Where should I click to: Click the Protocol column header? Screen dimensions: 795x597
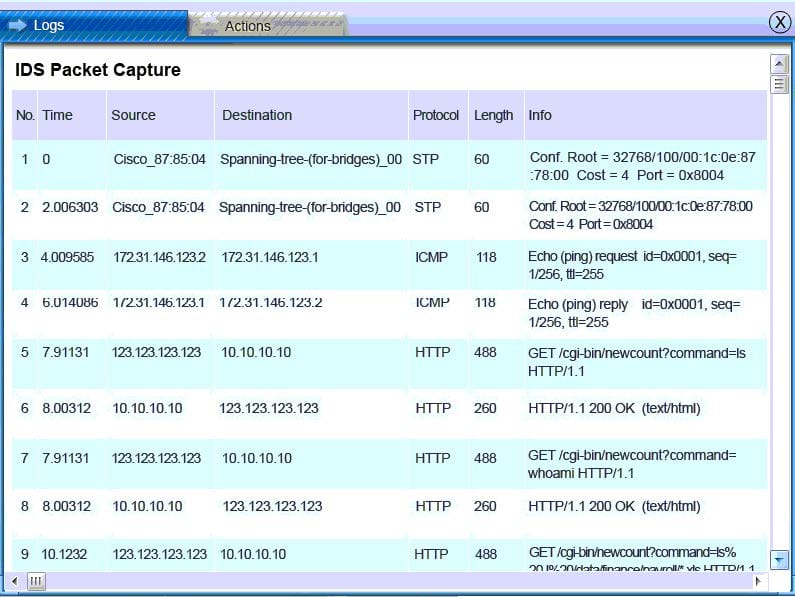coord(436,115)
